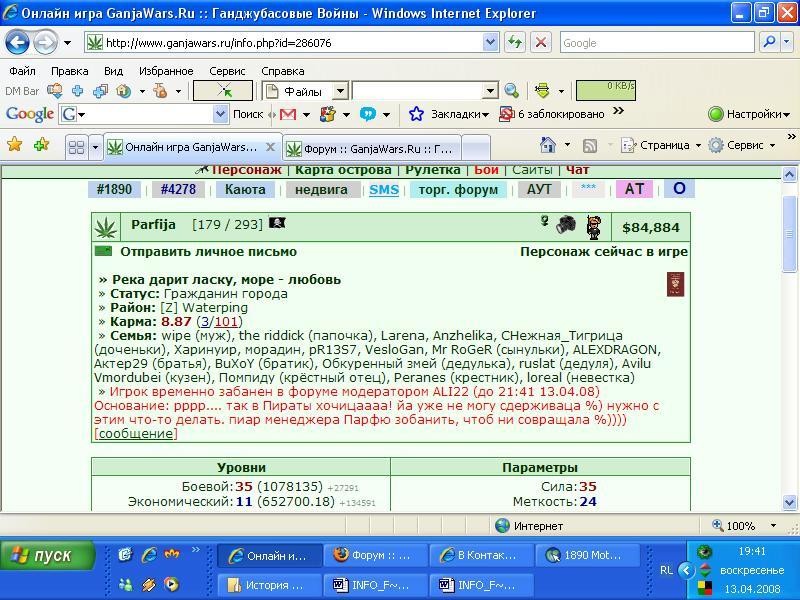This screenshot has height=600, width=800.
Task: Click the DM Bar green plus icon
Action: click(x=78, y=91)
